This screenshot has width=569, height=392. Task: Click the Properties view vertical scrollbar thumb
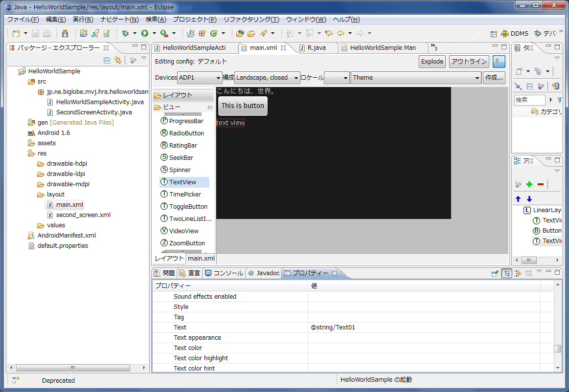point(557,348)
